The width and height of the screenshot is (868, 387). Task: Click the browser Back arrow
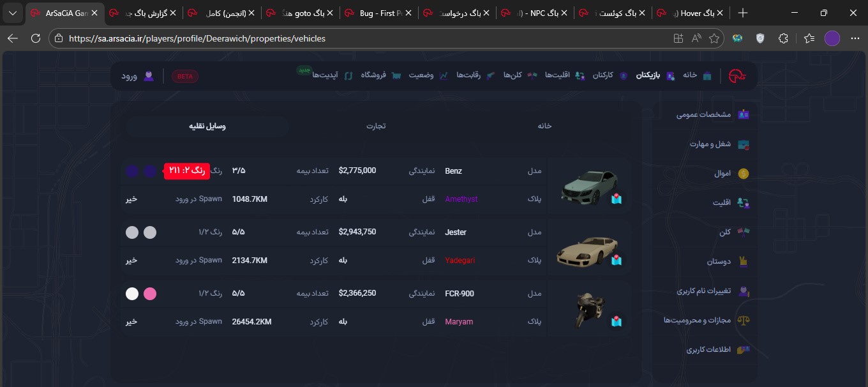coord(12,38)
